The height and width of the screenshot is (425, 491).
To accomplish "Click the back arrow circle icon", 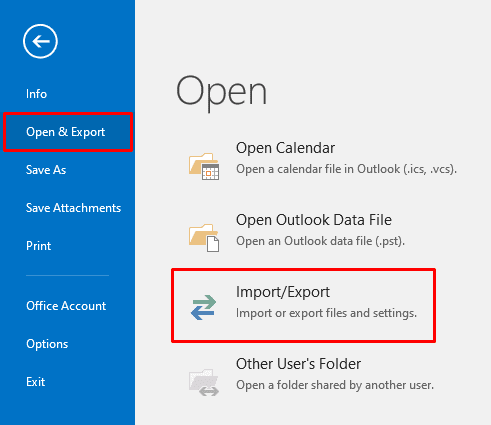I will 40,41.
